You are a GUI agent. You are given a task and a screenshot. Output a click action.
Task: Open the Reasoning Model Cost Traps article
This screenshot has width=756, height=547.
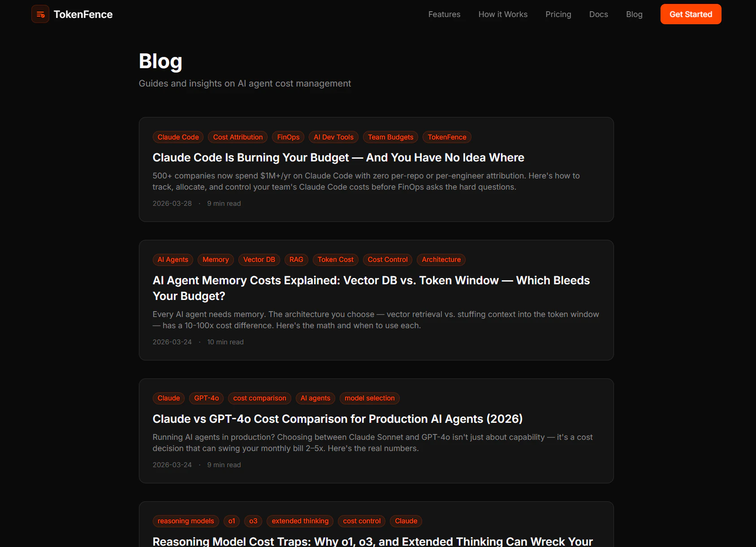click(x=372, y=541)
